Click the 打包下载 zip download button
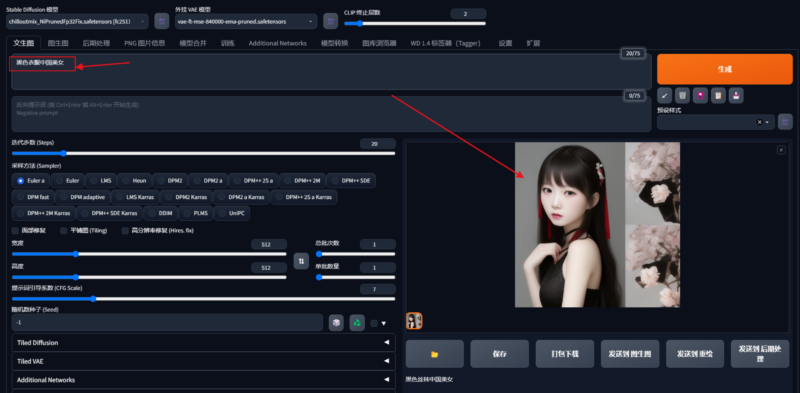 [565, 354]
